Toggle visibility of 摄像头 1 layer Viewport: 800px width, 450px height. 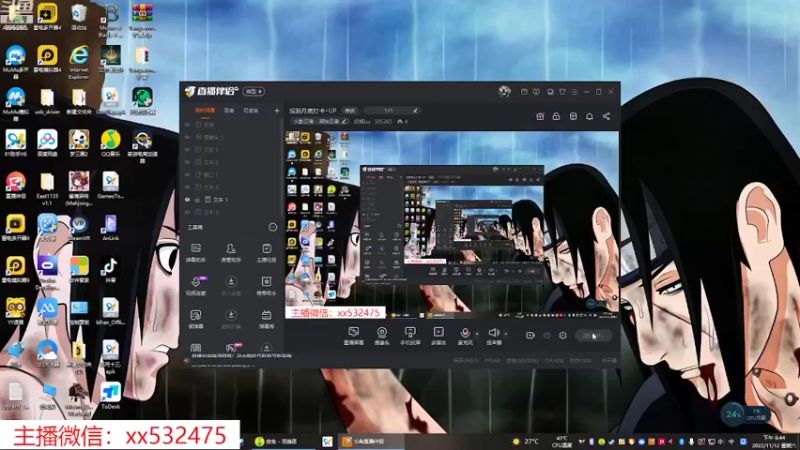pyautogui.click(x=187, y=137)
